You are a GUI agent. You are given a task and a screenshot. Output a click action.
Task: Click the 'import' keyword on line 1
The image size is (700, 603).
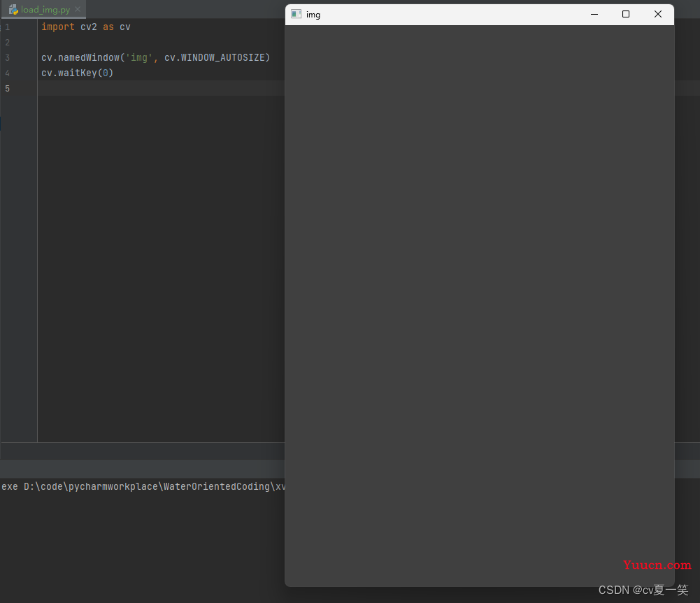click(58, 27)
